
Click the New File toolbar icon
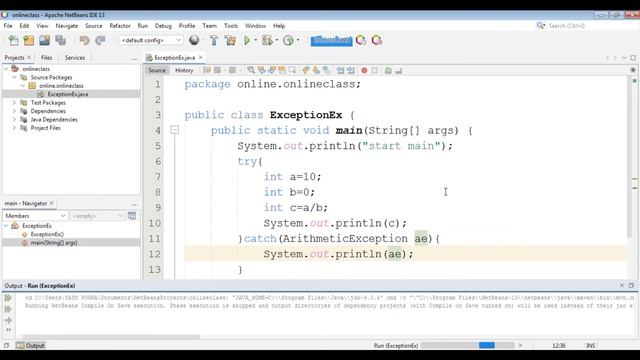[13, 40]
